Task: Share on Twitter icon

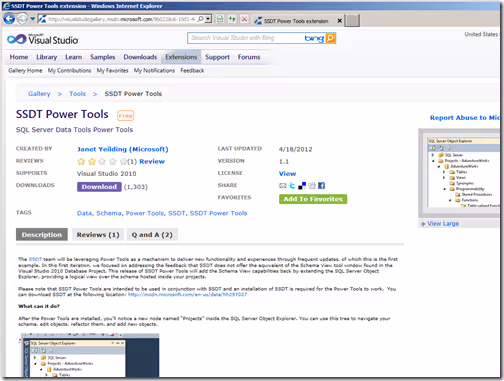Action: tap(292, 186)
